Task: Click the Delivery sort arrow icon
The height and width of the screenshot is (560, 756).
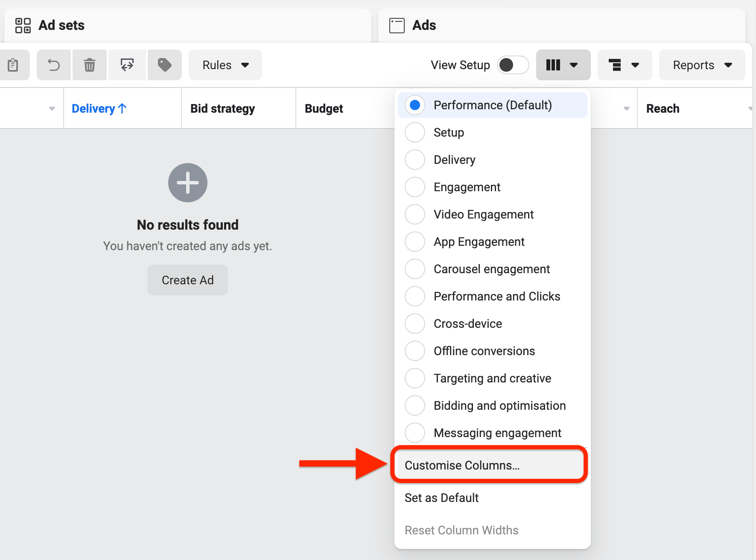Action: [x=122, y=108]
